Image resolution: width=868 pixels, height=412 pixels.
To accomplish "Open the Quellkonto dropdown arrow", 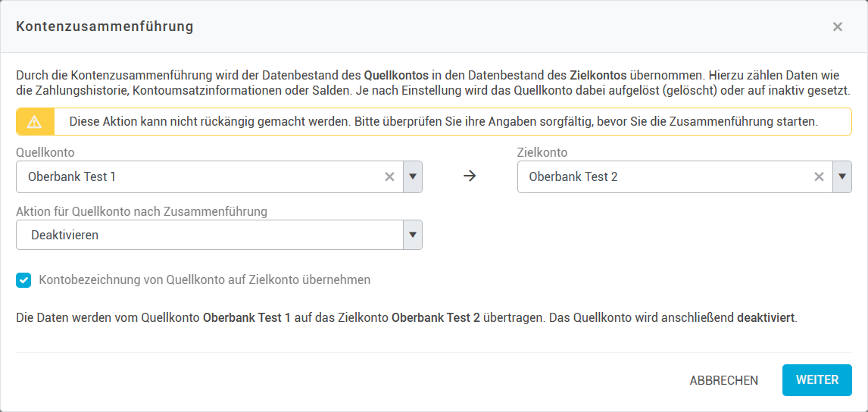I will [x=413, y=177].
